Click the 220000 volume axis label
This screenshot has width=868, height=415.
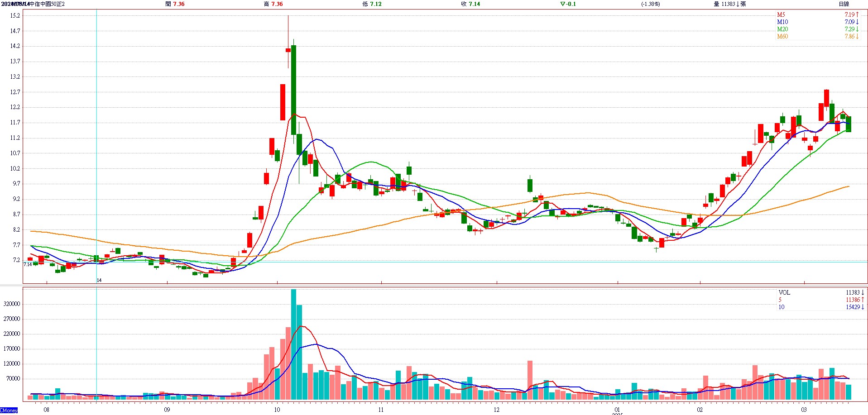click(11, 334)
